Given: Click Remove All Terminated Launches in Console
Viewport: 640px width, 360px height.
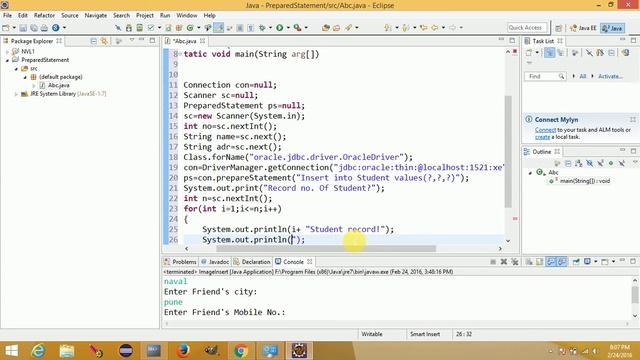Looking at the screenshot, I should pyautogui.click(x=515, y=262).
